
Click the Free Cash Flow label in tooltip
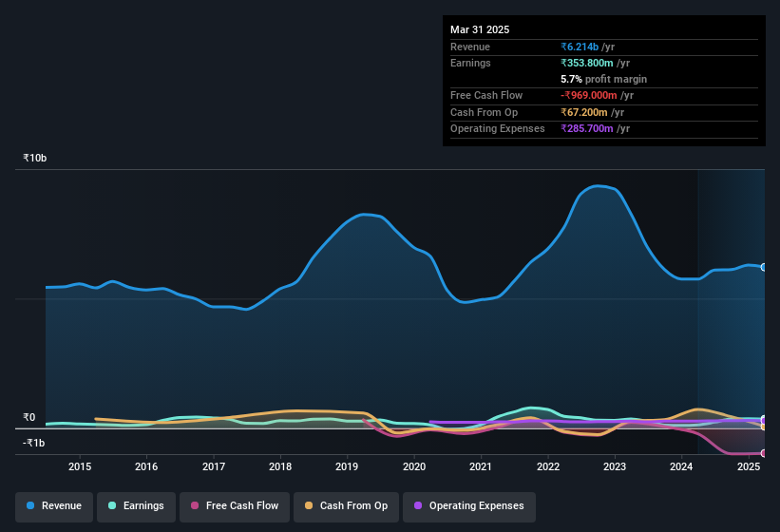(x=486, y=95)
